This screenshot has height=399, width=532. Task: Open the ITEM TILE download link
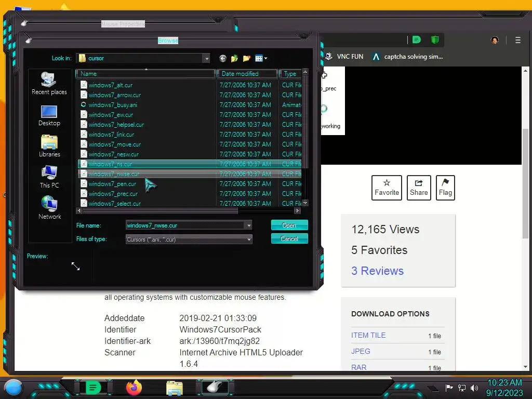[x=368, y=335]
